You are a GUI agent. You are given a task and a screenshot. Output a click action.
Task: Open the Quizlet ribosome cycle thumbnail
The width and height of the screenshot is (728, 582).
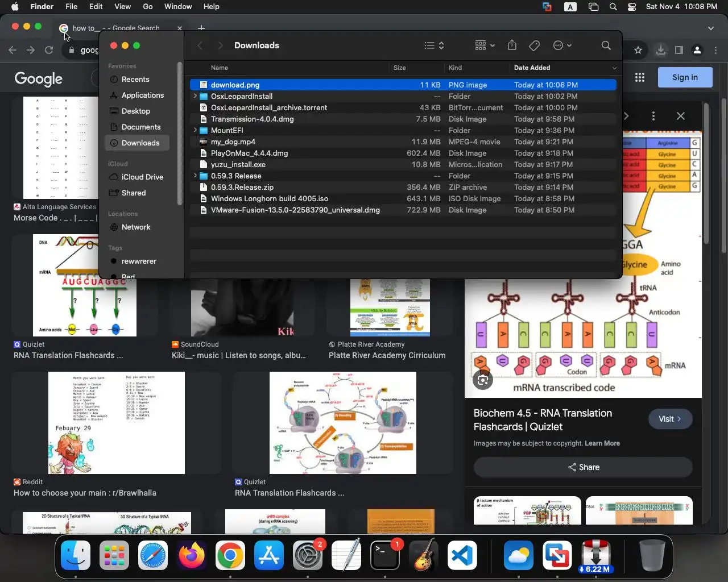click(x=343, y=423)
